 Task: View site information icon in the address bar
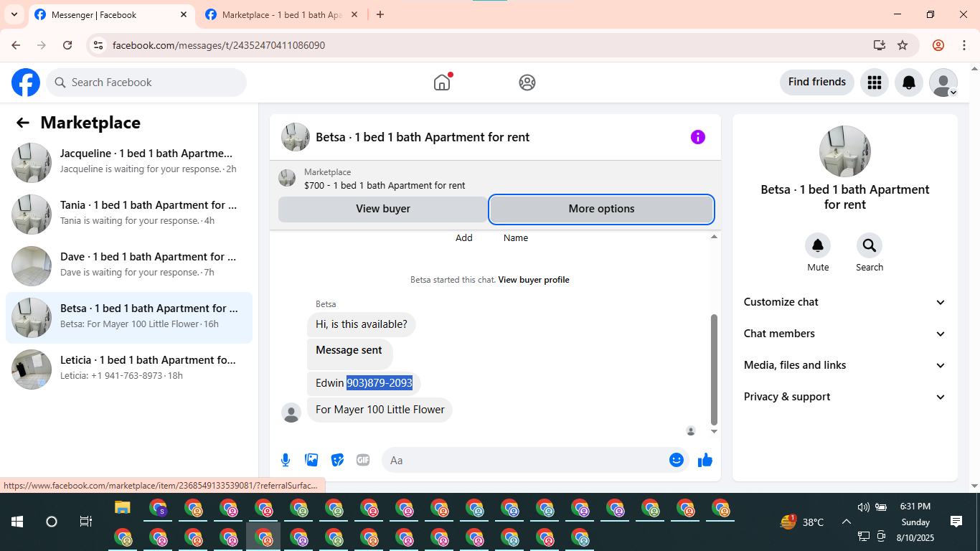point(98,45)
